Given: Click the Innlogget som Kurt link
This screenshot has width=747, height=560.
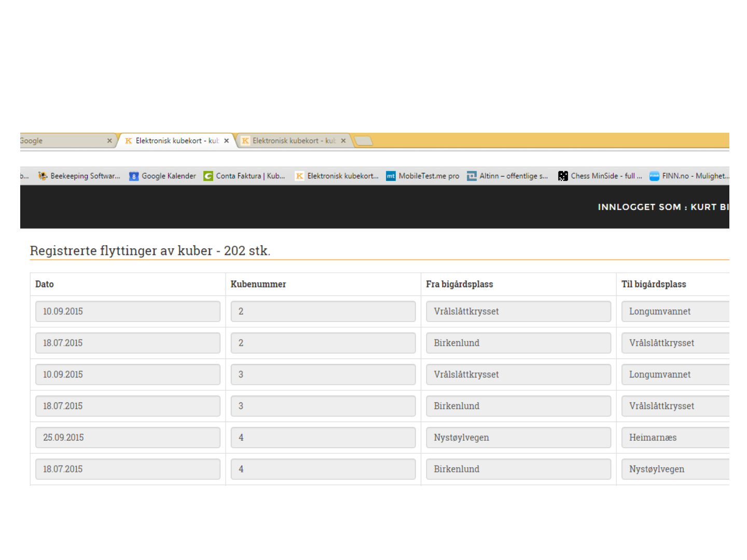Looking at the screenshot, I should tap(663, 207).
